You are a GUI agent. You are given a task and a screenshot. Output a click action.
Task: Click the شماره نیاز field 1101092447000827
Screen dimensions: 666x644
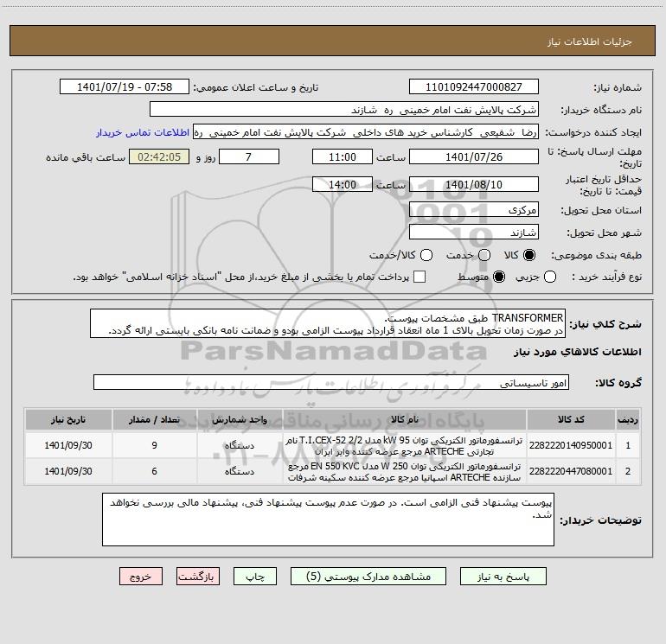474,86
